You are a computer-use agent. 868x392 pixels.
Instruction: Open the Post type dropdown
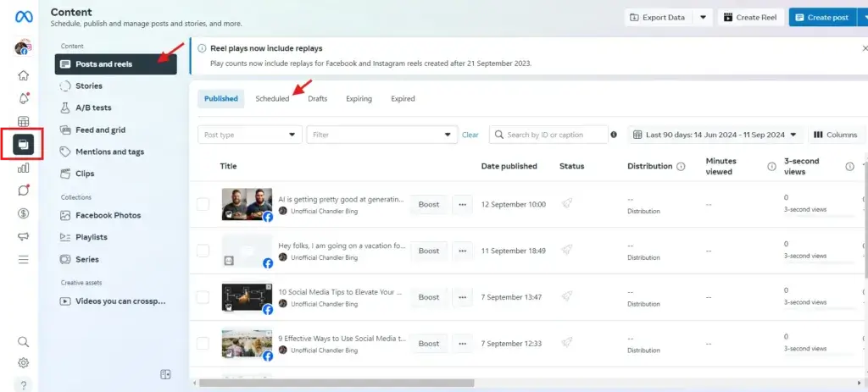250,135
